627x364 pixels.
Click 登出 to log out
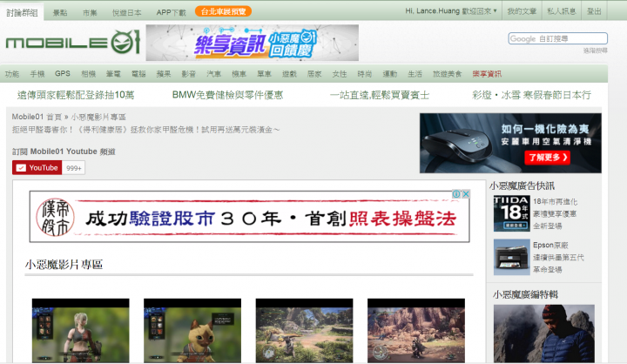tap(594, 11)
